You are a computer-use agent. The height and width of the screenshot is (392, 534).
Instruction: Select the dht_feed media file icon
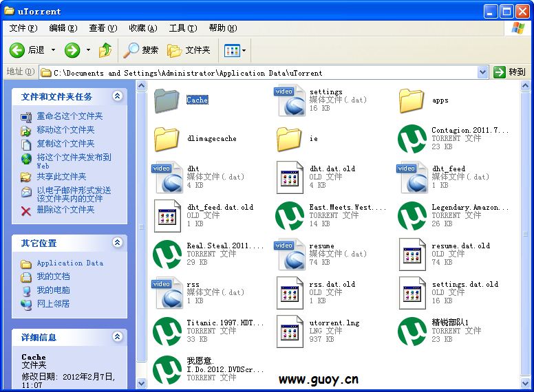(x=412, y=177)
